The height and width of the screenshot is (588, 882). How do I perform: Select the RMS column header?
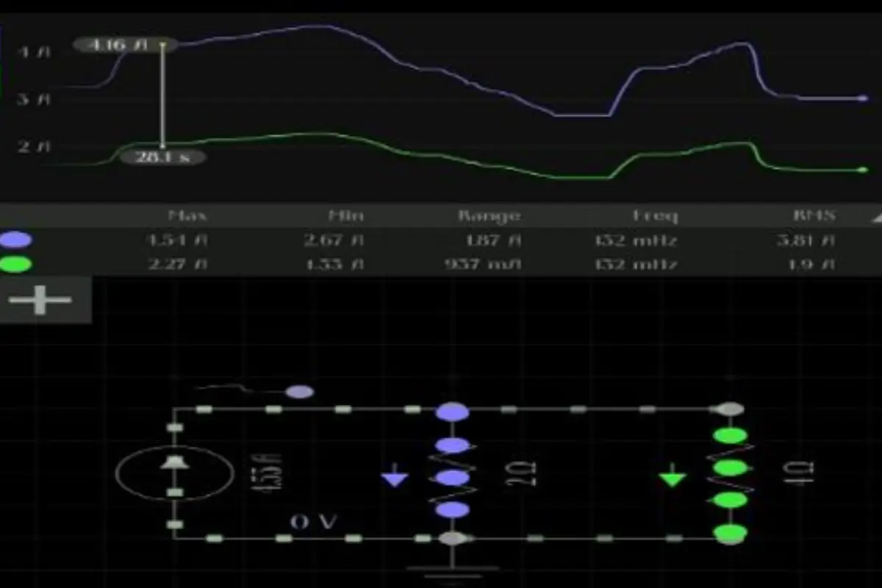(x=815, y=216)
